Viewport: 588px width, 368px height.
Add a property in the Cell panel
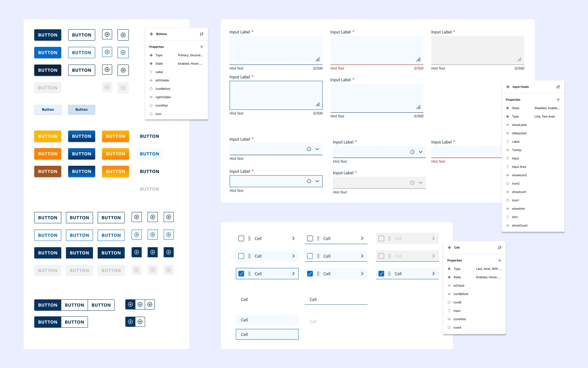click(x=500, y=260)
